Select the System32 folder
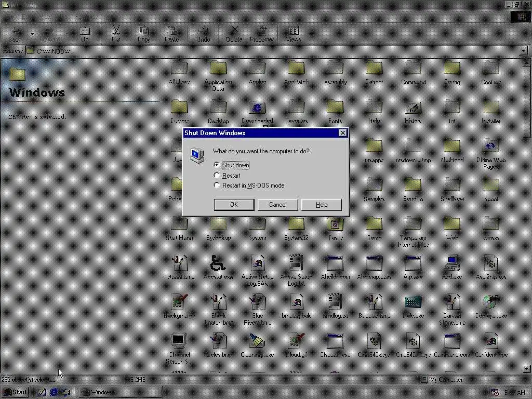This screenshot has height=399, width=532. (x=296, y=229)
